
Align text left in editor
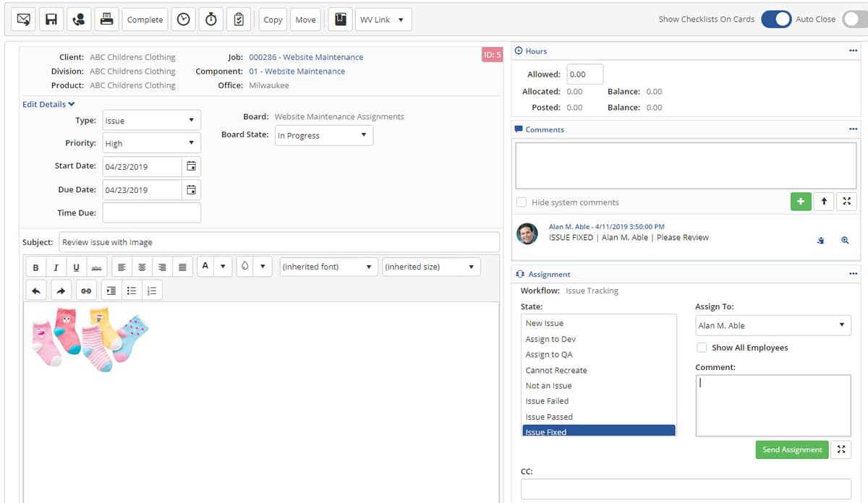tap(122, 267)
